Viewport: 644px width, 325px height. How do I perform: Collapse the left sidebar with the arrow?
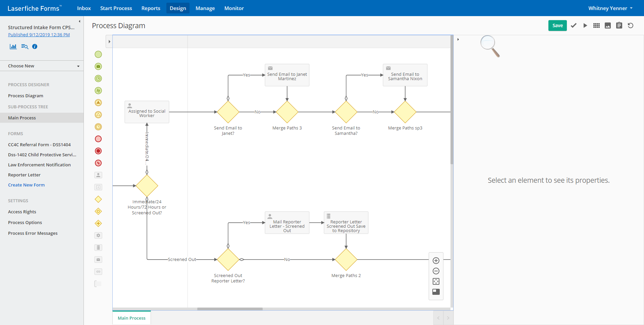pyautogui.click(x=79, y=21)
